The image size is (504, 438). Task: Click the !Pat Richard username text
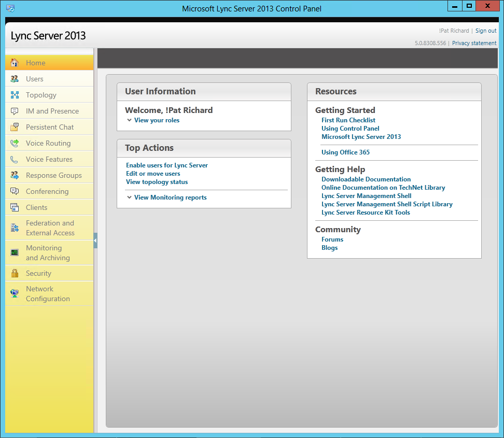(454, 31)
